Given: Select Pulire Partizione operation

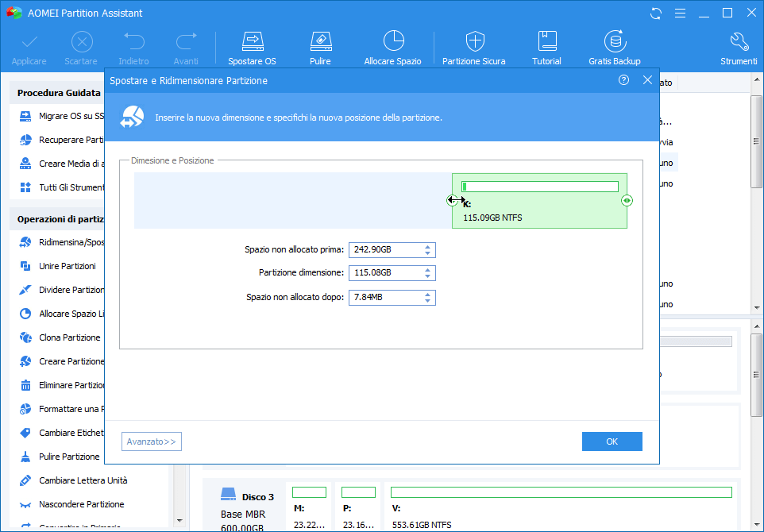Looking at the screenshot, I should click(60, 457).
